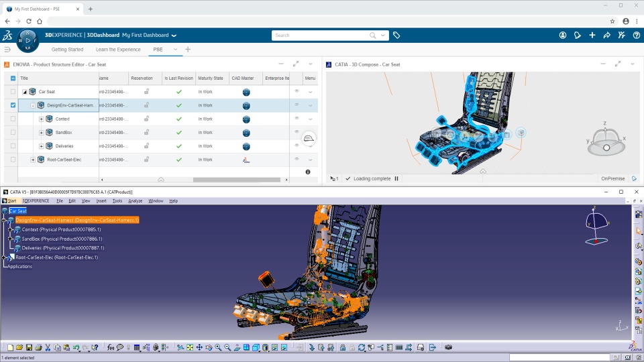644x362 pixels.
Task: Select the Rotate view tool
Action: 209,348
